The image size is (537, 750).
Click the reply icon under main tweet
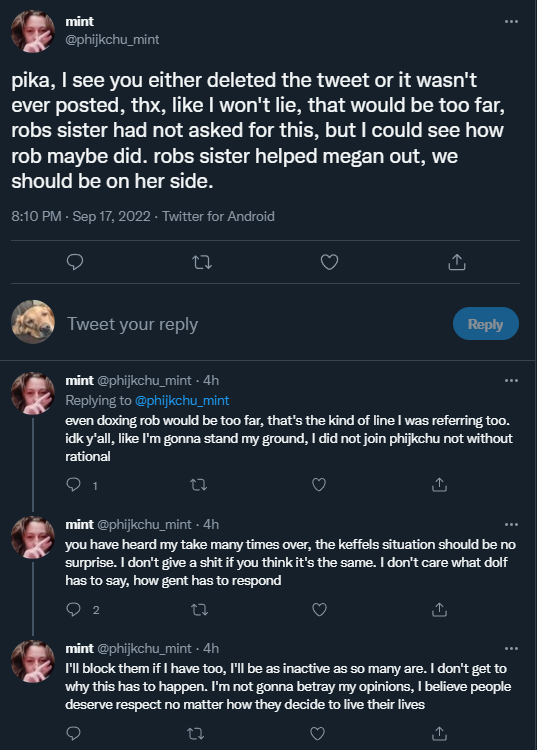coord(75,262)
